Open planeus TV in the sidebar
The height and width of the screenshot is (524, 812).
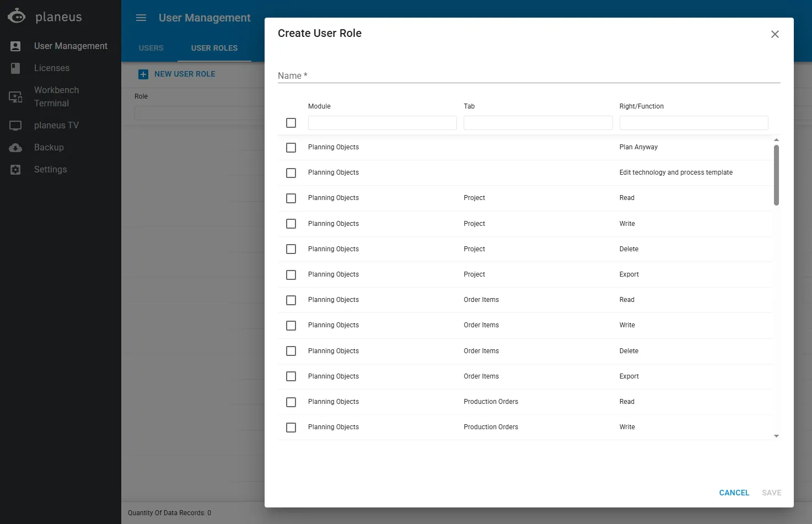pyautogui.click(x=56, y=126)
